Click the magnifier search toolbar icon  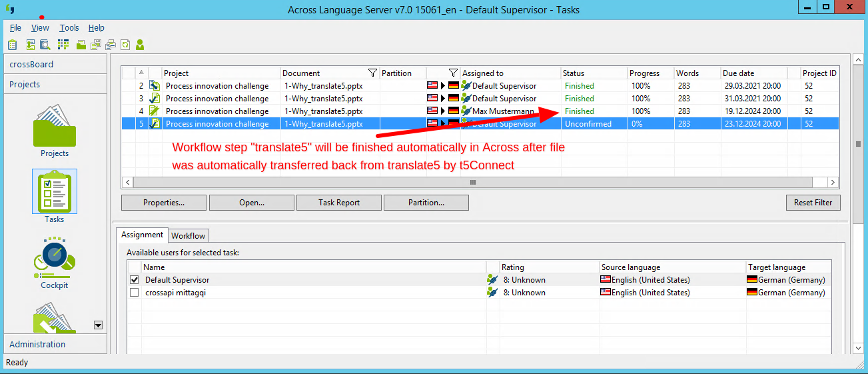[x=45, y=45]
